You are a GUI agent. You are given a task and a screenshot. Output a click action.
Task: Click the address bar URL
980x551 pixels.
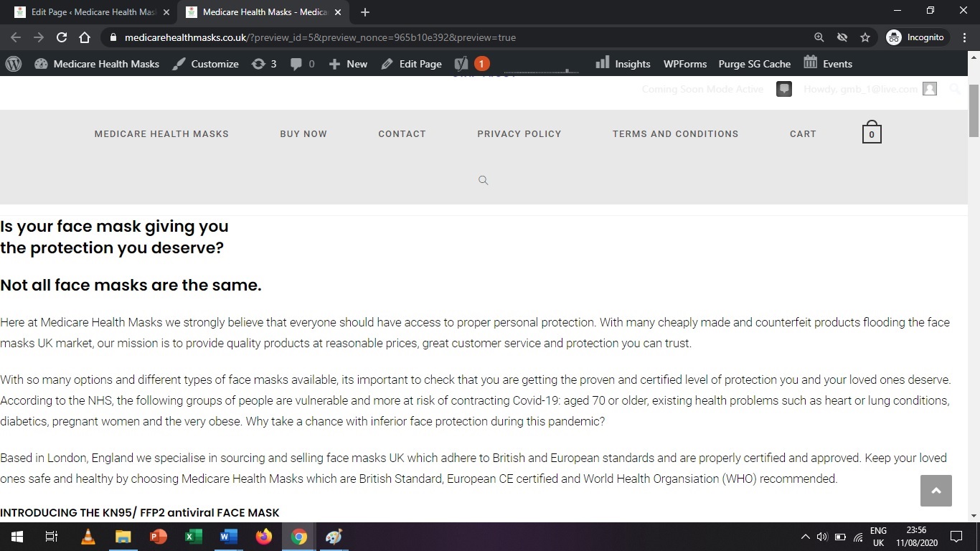pyautogui.click(x=320, y=37)
